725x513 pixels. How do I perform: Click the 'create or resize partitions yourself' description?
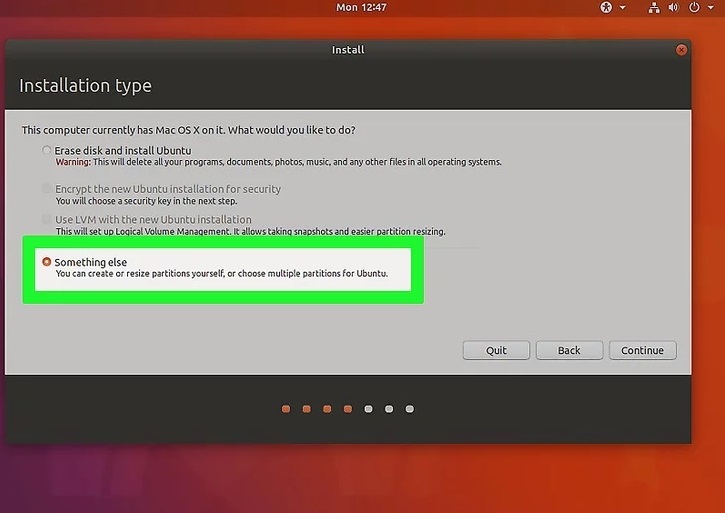pos(221,273)
